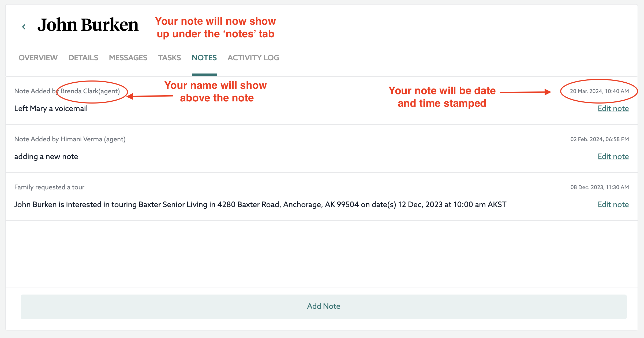This screenshot has height=338, width=644.
Task: Select the Baxter Senior Living tour note text
Action: click(260, 204)
